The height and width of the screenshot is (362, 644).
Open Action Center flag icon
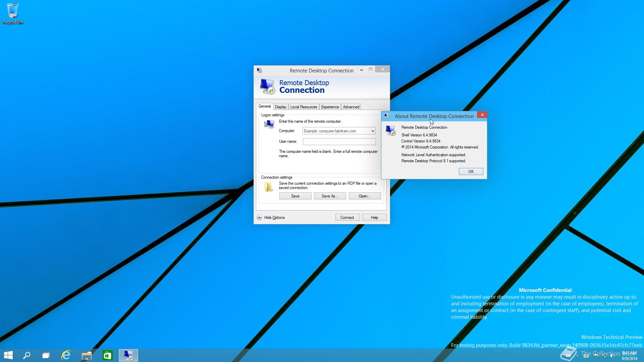[596, 355]
